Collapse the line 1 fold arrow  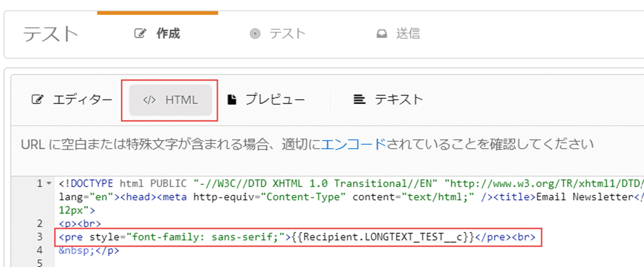49,184
